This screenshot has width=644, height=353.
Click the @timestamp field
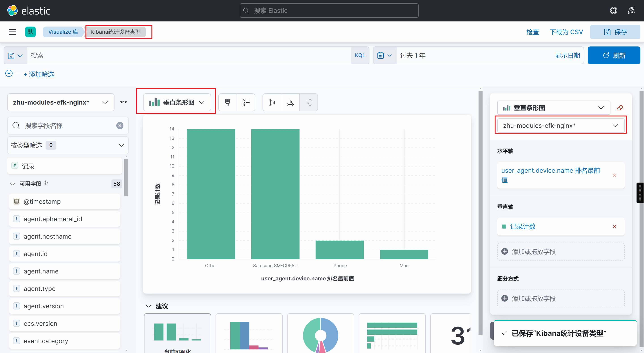pyautogui.click(x=64, y=201)
